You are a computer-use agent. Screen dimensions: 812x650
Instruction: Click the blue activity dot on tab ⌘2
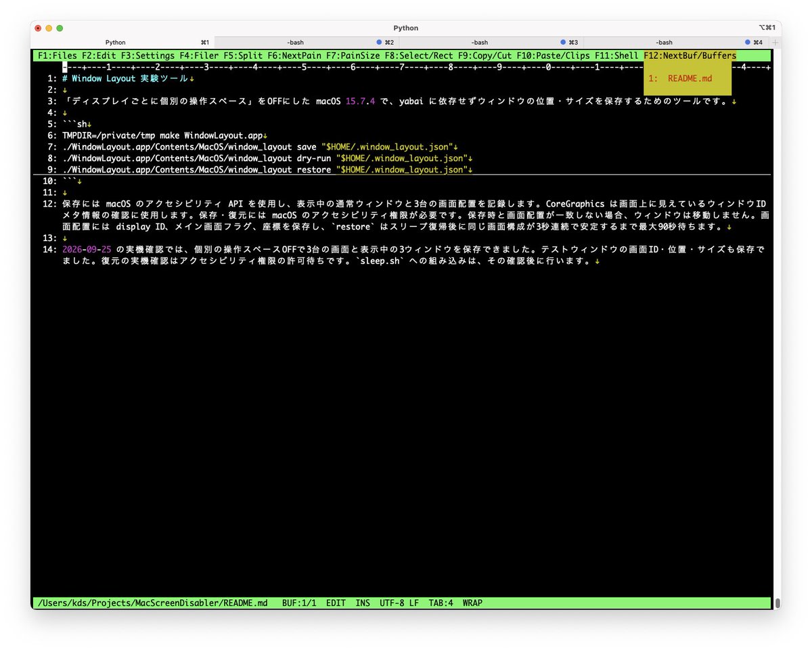point(379,42)
